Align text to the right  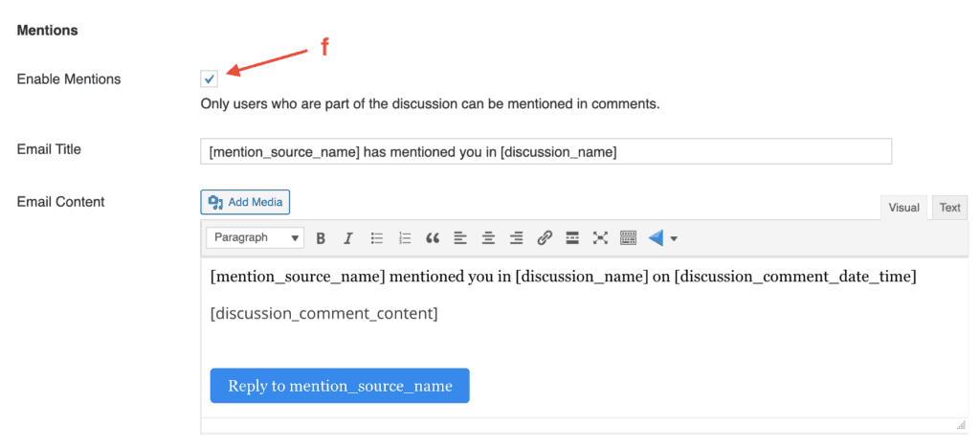tap(517, 238)
